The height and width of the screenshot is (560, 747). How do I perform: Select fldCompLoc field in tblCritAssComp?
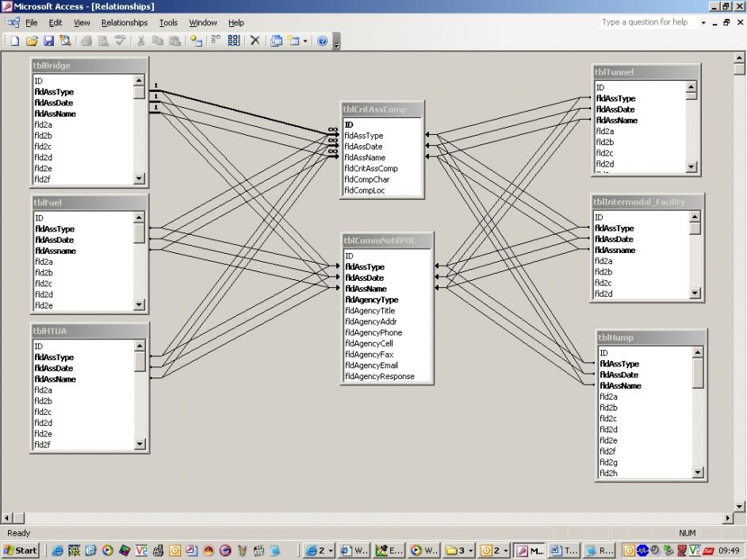[x=365, y=190]
